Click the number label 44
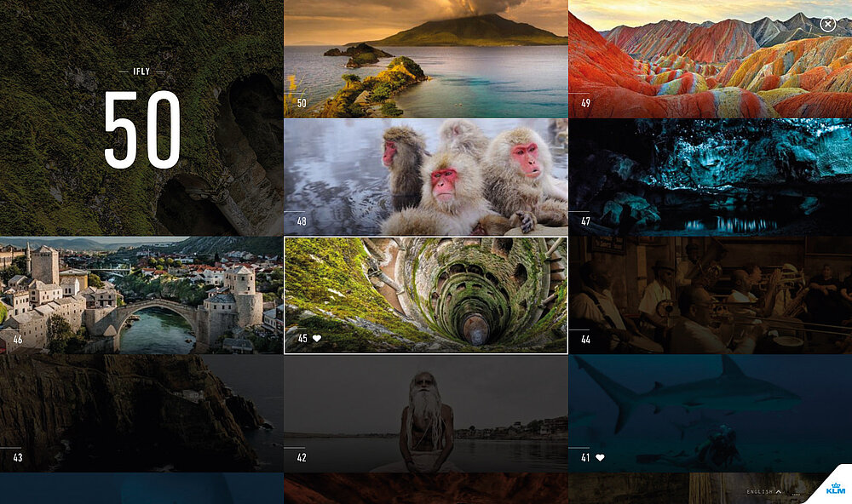Viewport: 852px width, 504px height. pos(585,339)
